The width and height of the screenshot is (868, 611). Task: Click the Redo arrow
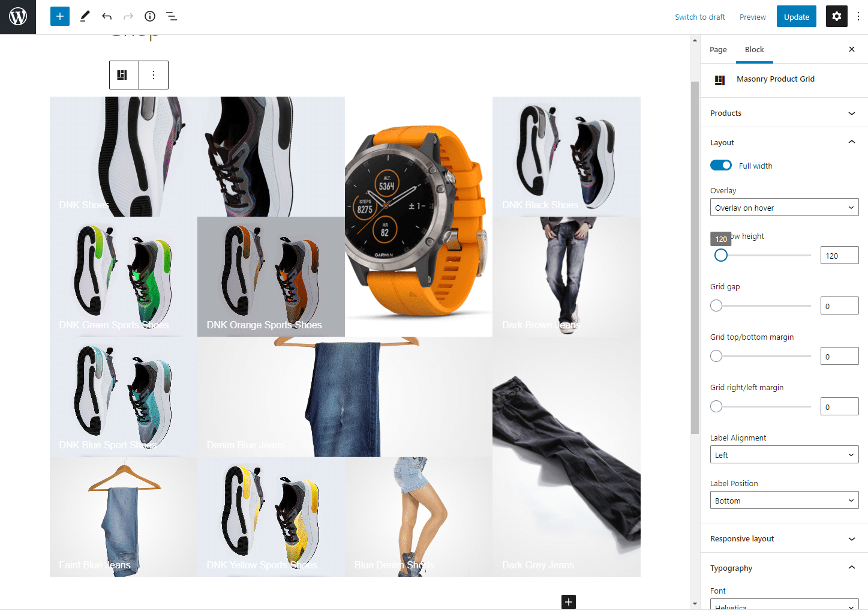(x=128, y=16)
